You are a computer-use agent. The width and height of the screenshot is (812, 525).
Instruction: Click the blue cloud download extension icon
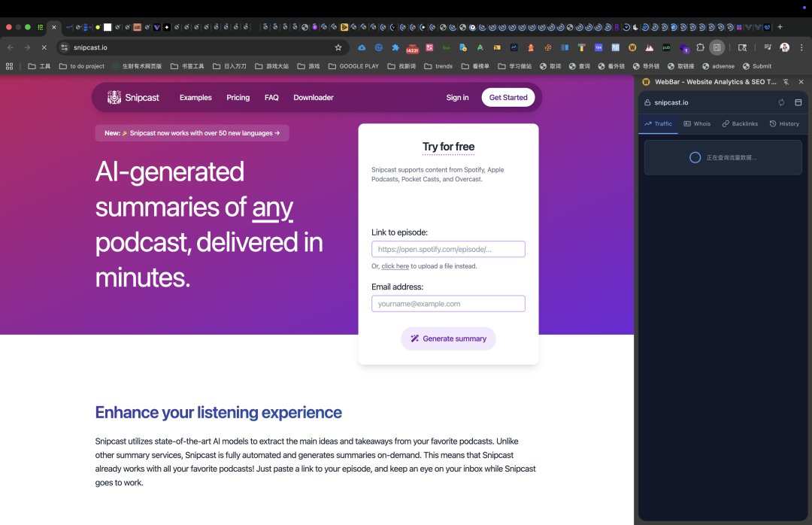362,47
